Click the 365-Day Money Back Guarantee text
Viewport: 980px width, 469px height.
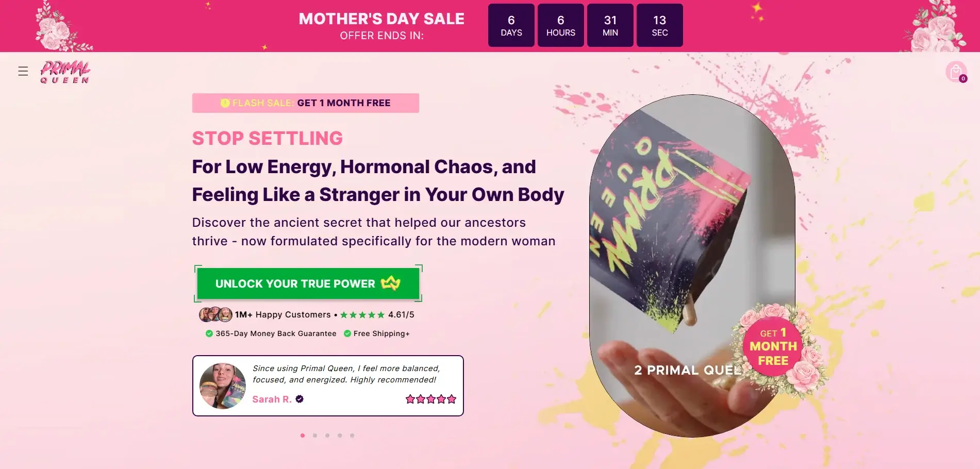pos(276,333)
